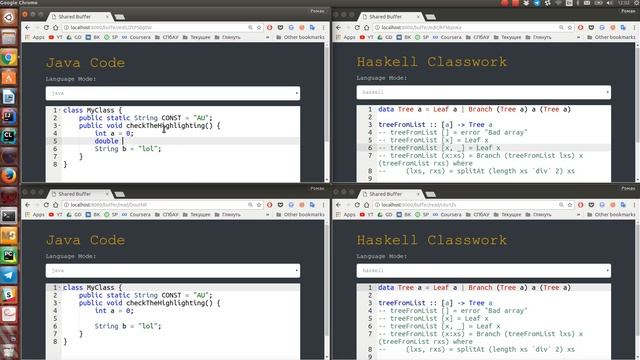This screenshot has height=360, width=640.
Task: Expand bookmarks overflow chevron in top-left window
Action: 267,37
